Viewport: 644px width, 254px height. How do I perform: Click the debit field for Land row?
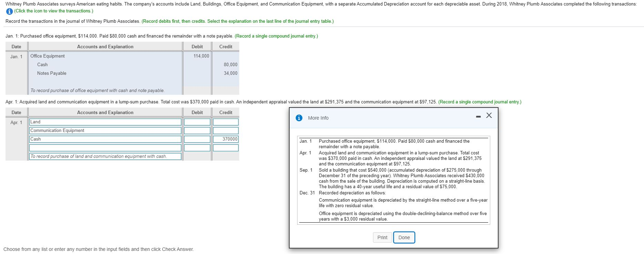click(197, 122)
